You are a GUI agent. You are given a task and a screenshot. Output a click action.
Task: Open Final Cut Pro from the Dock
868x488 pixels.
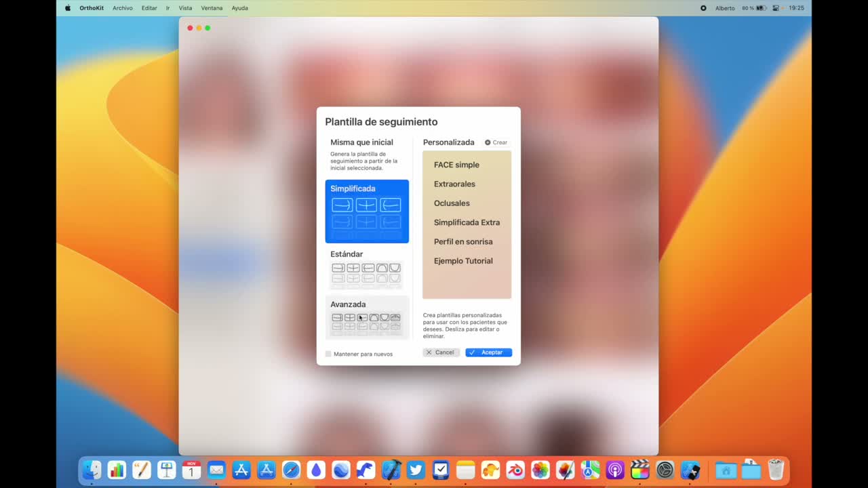(640, 470)
